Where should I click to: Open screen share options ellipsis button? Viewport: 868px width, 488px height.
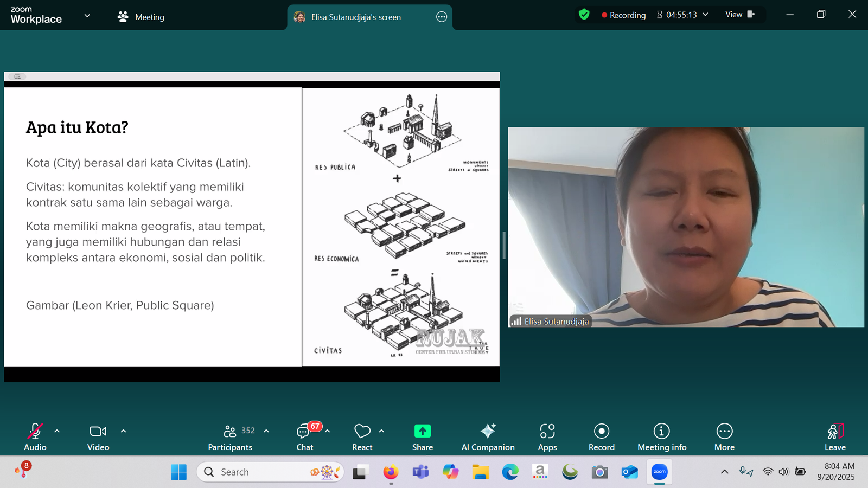(442, 17)
